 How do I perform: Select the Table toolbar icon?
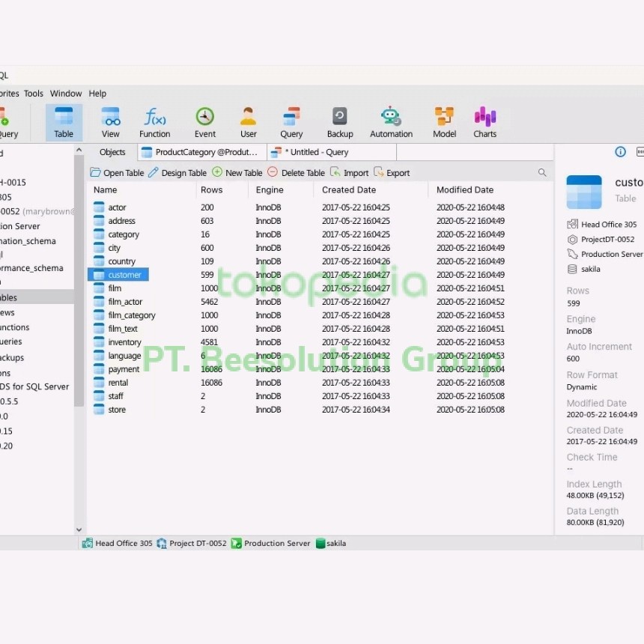point(64,121)
